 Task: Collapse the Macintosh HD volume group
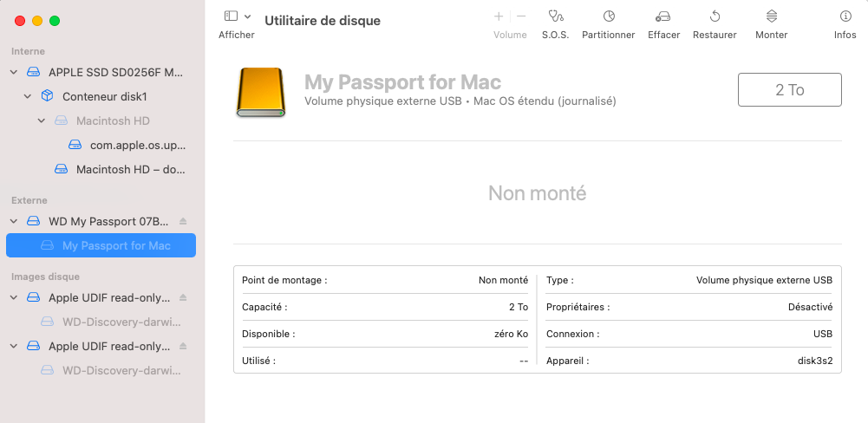42,121
